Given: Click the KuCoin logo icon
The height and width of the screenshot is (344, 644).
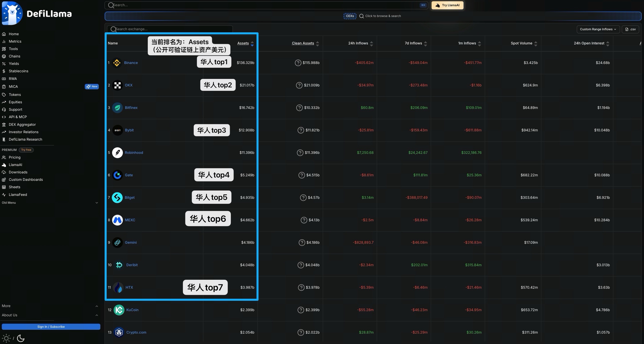Looking at the screenshot, I should click(x=119, y=310).
